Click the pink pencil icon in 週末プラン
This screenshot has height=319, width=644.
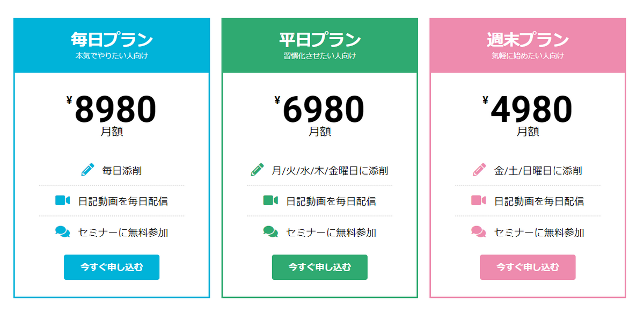click(479, 170)
